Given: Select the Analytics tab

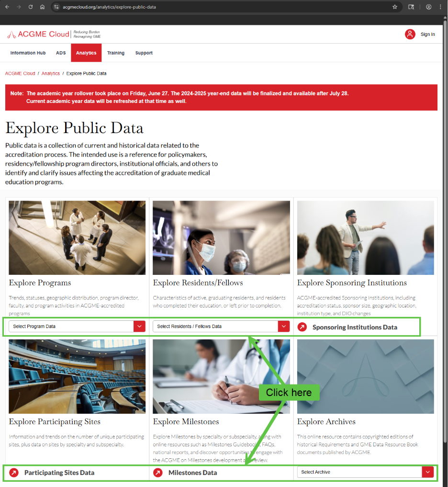Looking at the screenshot, I should tap(86, 53).
